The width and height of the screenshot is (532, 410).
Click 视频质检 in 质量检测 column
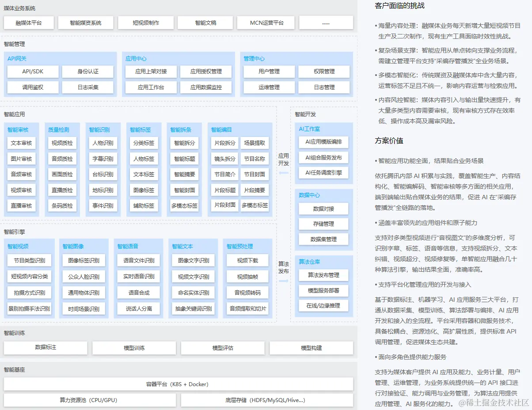62,143
